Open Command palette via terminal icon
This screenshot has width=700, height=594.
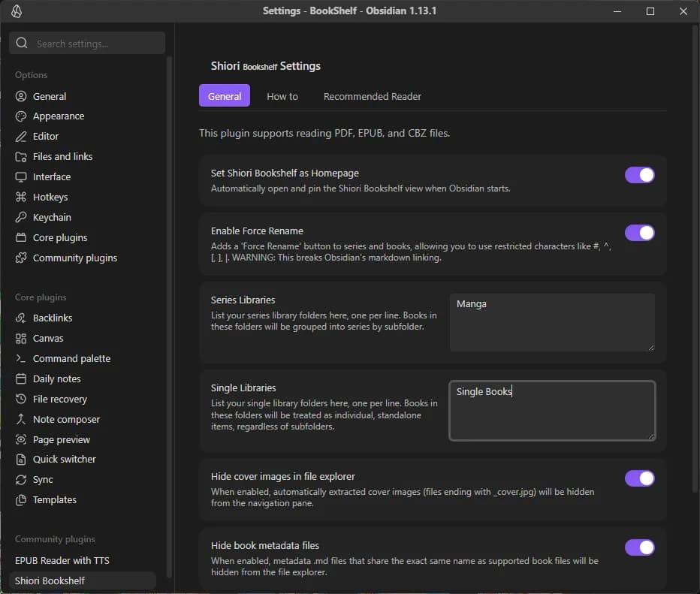pyautogui.click(x=20, y=358)
